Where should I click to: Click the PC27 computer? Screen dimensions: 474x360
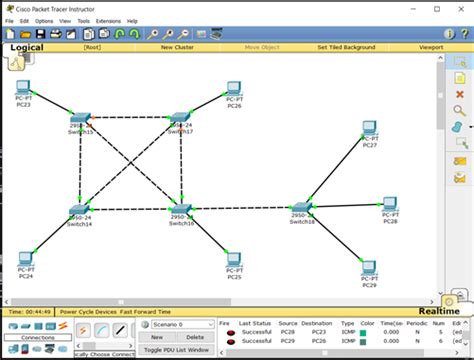369,128
